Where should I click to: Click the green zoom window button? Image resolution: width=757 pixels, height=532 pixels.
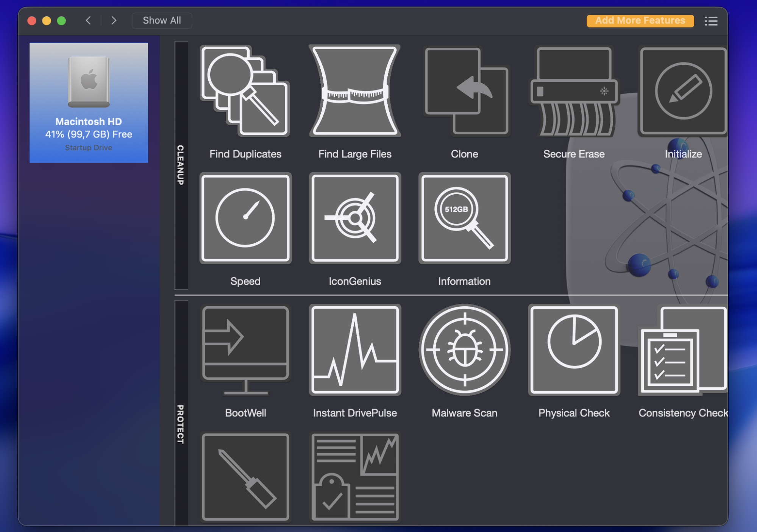point(61,20)
